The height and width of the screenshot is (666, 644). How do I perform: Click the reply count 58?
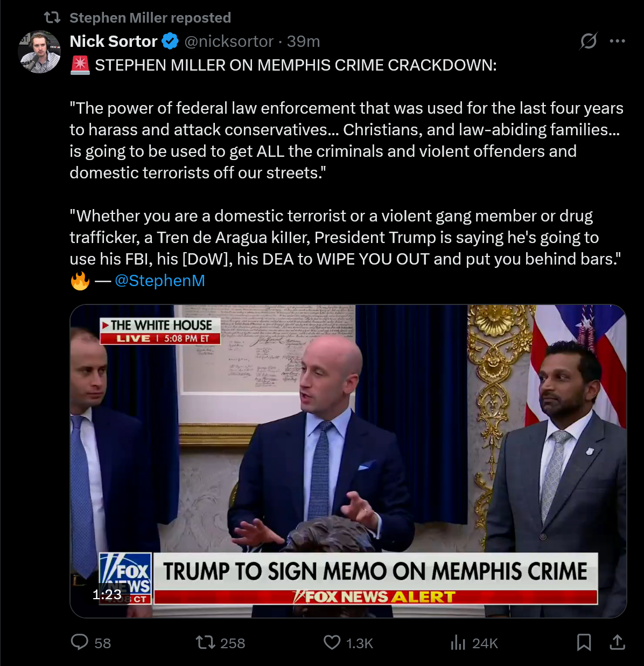[x=103, y=643]
